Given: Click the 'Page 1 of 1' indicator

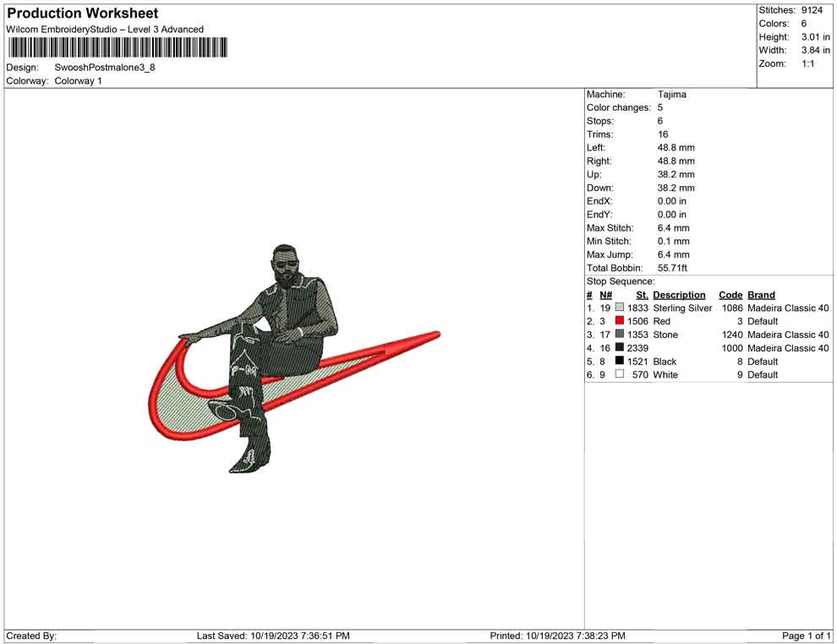Looking at the screenshot, I should click(806, 636).
